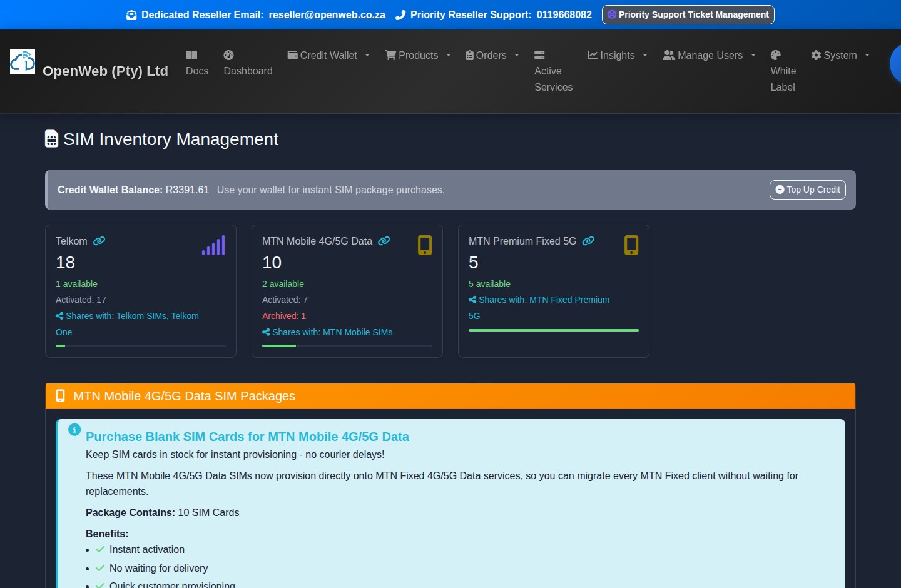Click the Telkom signal bars icon
The image size is (901, 588).
[213, 245]
